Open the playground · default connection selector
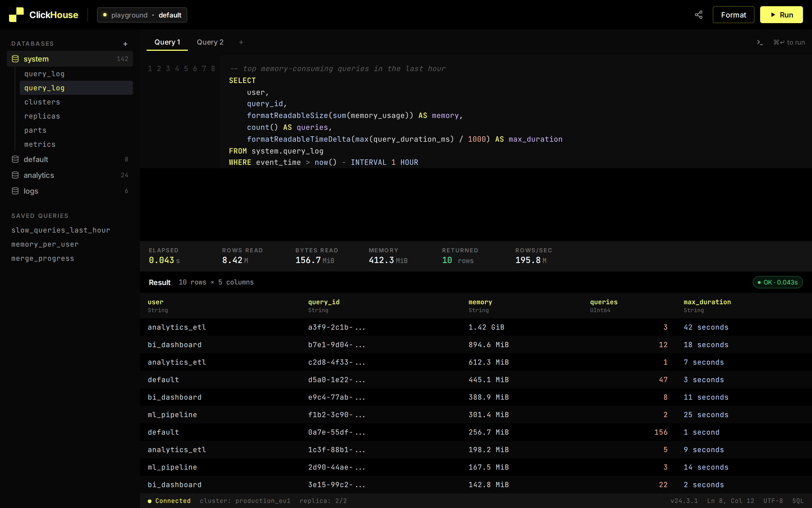 (142, 15)
